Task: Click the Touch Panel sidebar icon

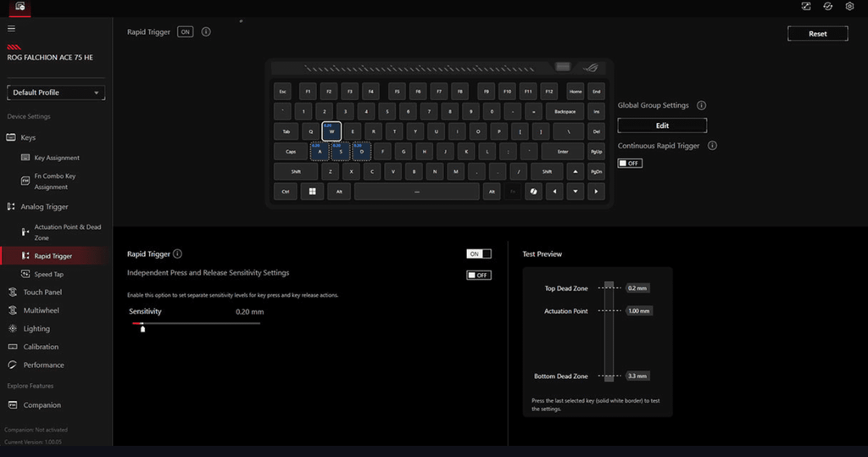Action: [x=12, y=292]
